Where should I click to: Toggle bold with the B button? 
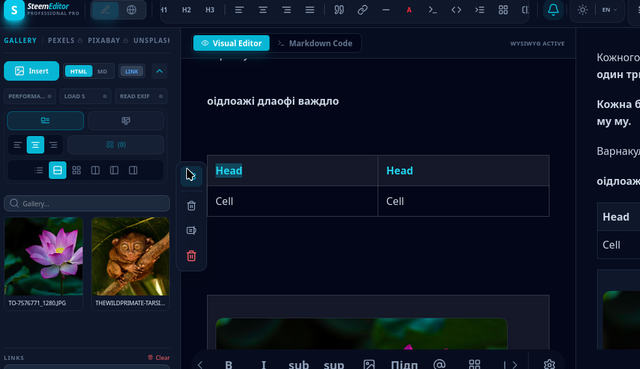click(229, 364)
